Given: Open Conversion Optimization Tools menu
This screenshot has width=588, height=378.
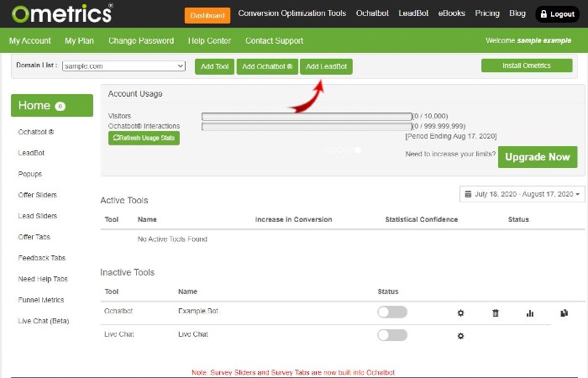Looking at the screenshot, I should tap(292, 13).
